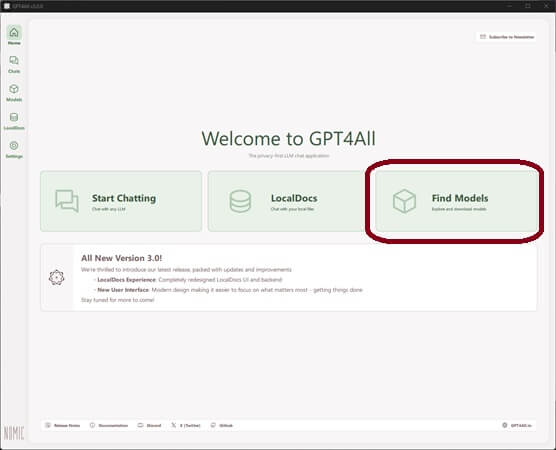Click the LocalDocs card
556x450 pixels.
pyautogui.click(x=286, y=201)
